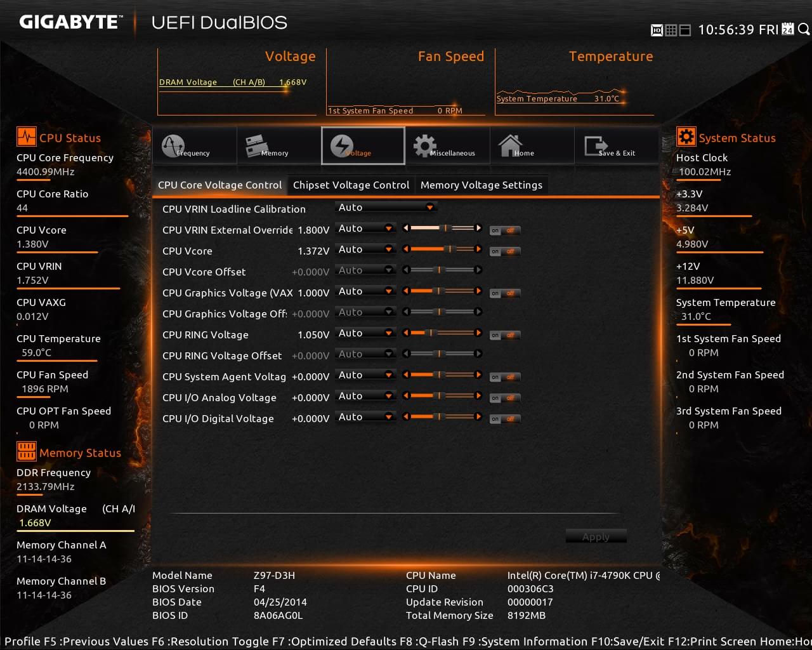Open CPU System Agent Voltage Auto dropdown
Screen dimensions: 812x650
point(365,375)
